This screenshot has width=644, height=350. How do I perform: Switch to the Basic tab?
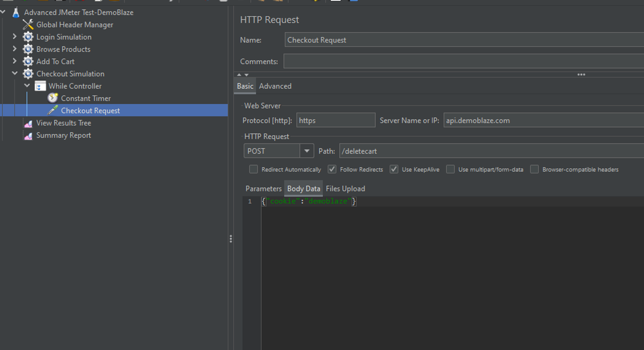coord(245,86)
